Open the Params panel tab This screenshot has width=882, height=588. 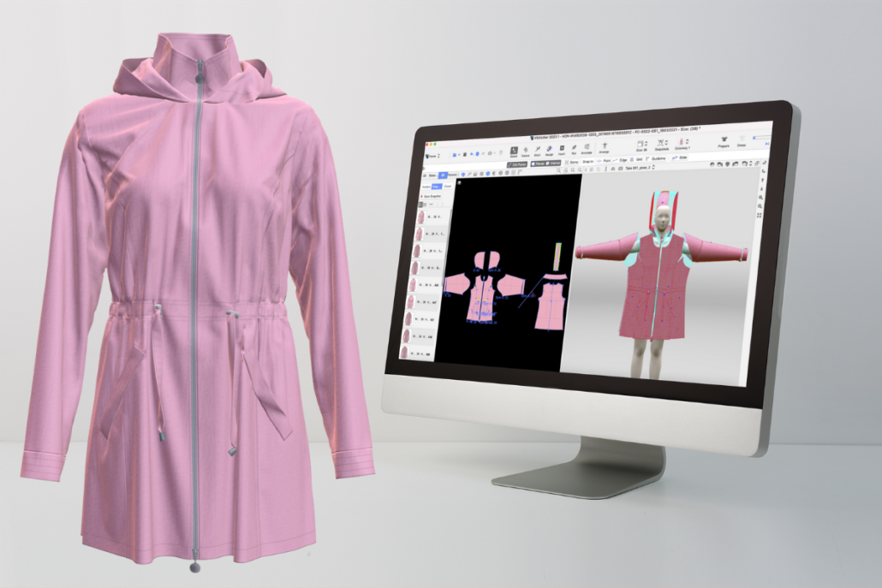coord(454,175)
